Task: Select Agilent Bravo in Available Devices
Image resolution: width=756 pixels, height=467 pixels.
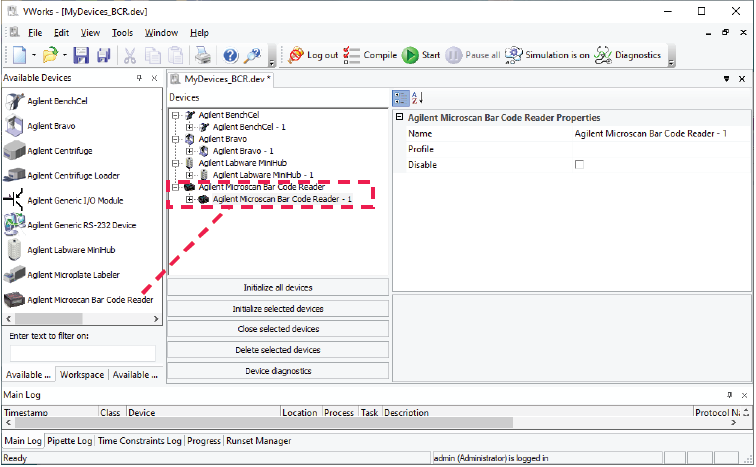Action: pyautogui.click(x=51, y=126)
